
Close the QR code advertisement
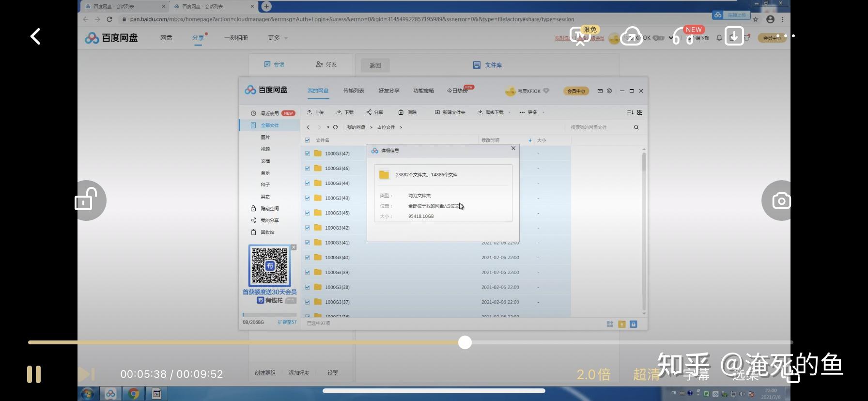(294, 247)
